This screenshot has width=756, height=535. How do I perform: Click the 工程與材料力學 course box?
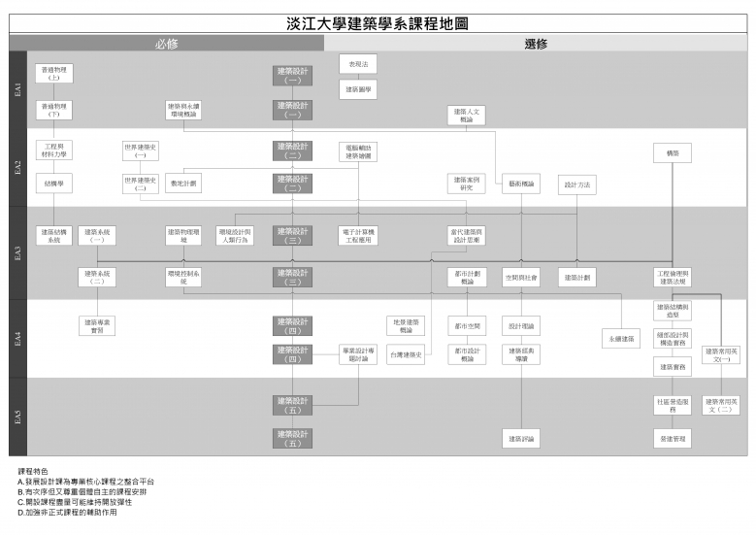click(x=54, y=150)
